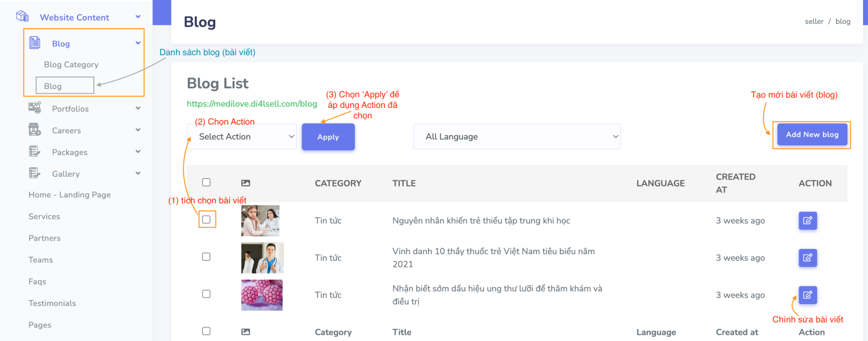Tick checkbox for 'Vinh danh 10 thầy thuốc' post
868x341 pixels.
click(206, 257)
